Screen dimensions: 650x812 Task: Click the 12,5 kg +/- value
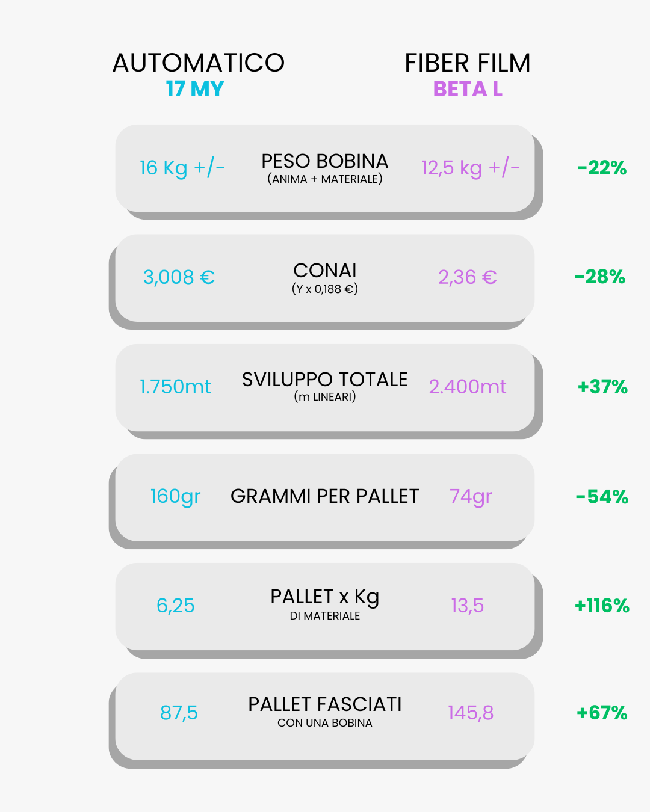click(x=470, y=168)
